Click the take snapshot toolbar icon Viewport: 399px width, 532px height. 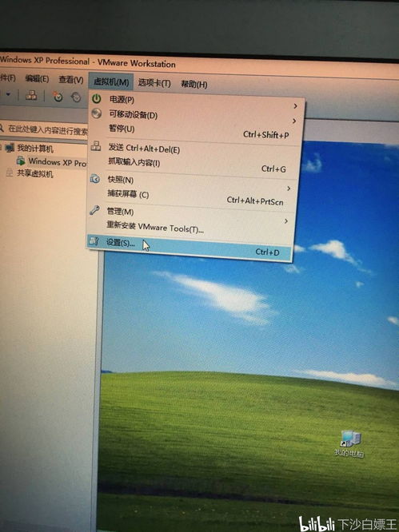pos(58,97)
